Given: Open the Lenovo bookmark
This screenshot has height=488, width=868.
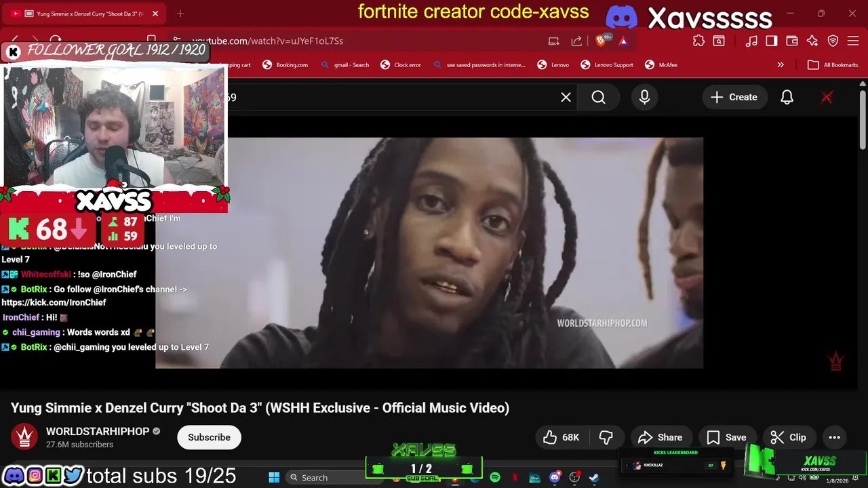Looking at the screenshot, I should pyautogui.click(x=553, y=65).
